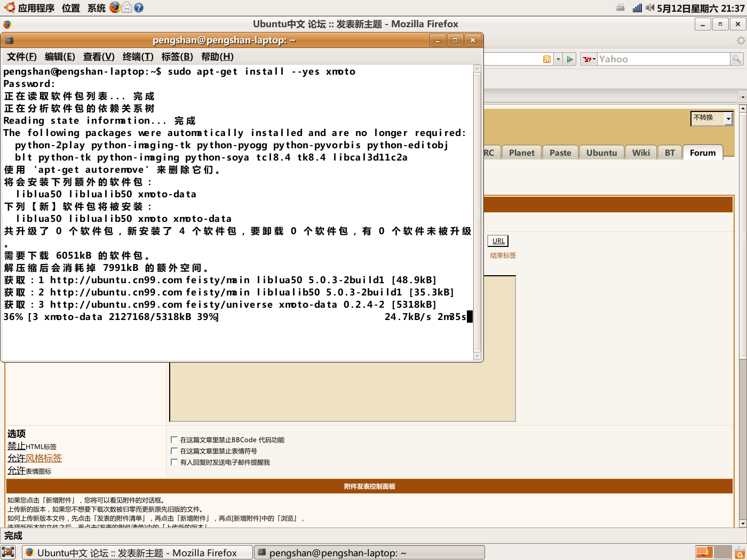Click the URL BBCode button

498,241
